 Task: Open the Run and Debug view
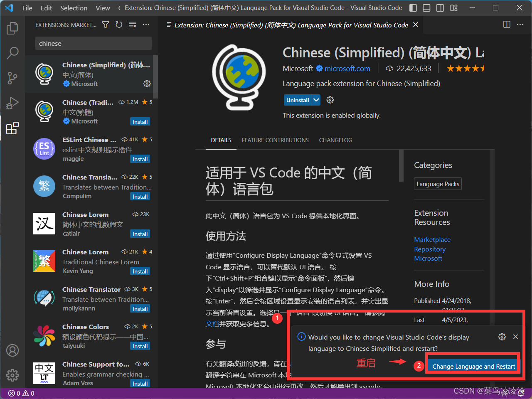point(12,103)
